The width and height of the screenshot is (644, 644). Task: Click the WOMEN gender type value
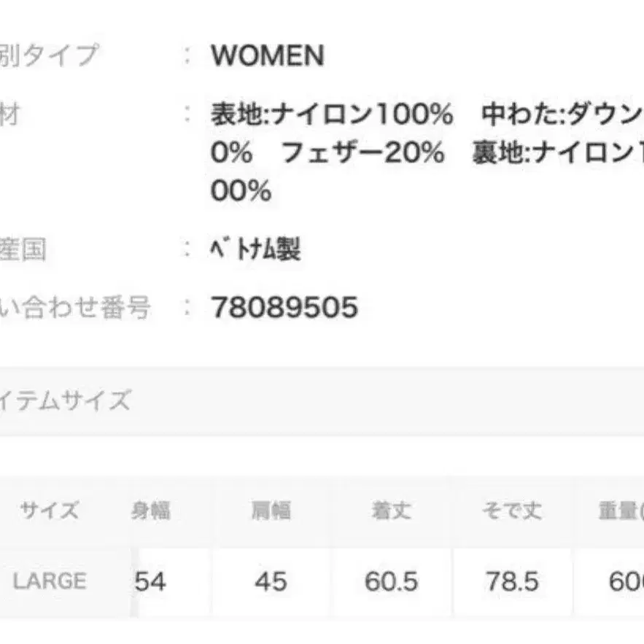point(268,55)
